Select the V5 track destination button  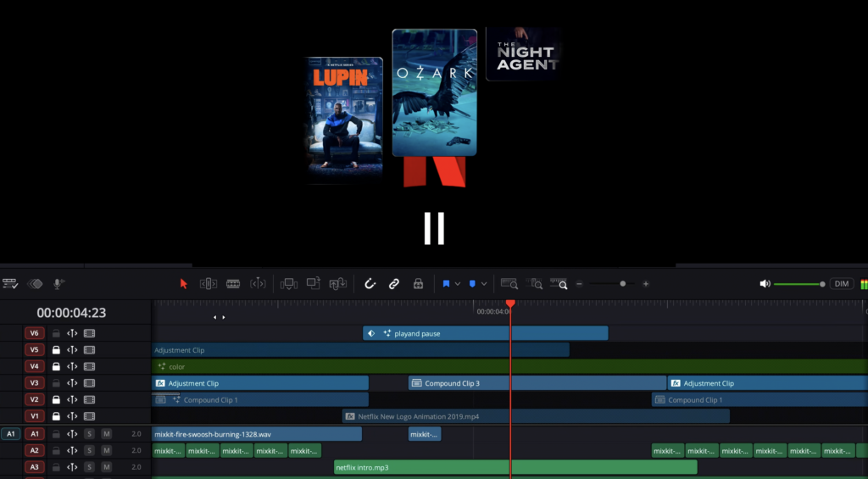coord(34,350)
